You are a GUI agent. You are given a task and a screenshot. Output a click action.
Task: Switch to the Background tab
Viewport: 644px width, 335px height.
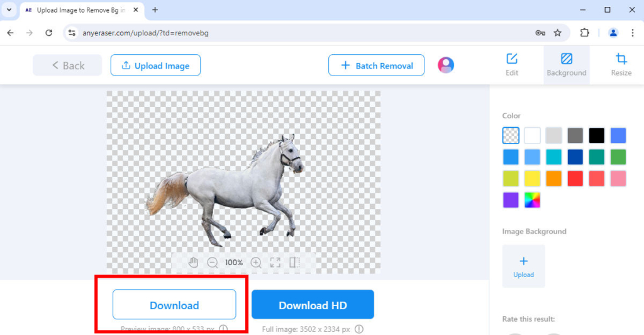(x=567, y=65)
